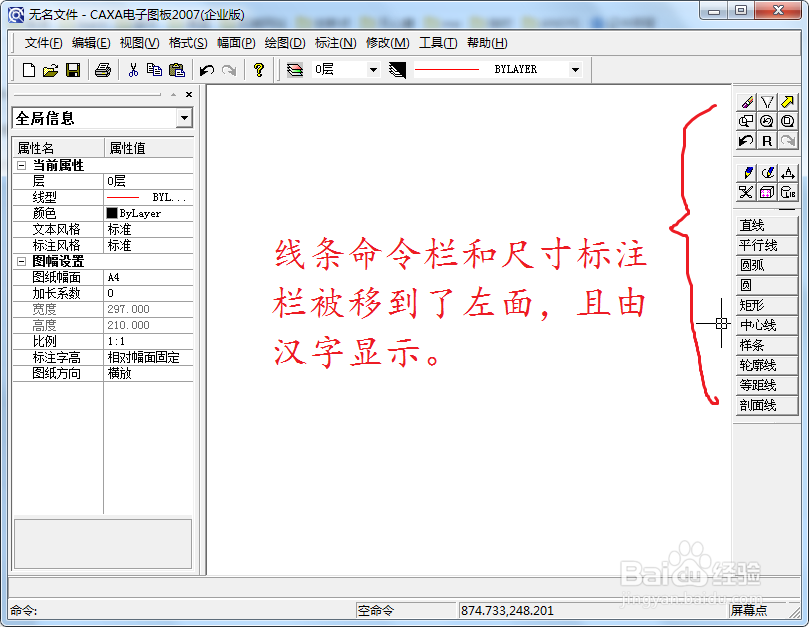Click the yellow arrow icon in right panel

point(787,102)
